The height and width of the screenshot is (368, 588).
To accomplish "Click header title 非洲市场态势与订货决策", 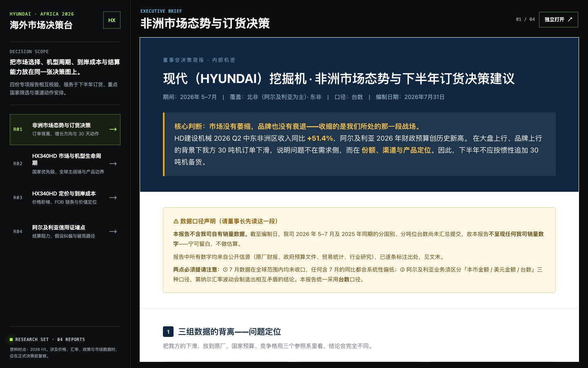I will coord(205,23).
